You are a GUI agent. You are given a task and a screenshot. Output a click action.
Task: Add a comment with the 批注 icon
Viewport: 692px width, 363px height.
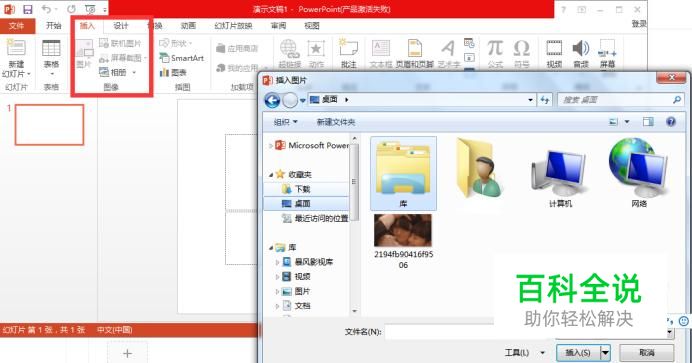[x=348, y=48]
